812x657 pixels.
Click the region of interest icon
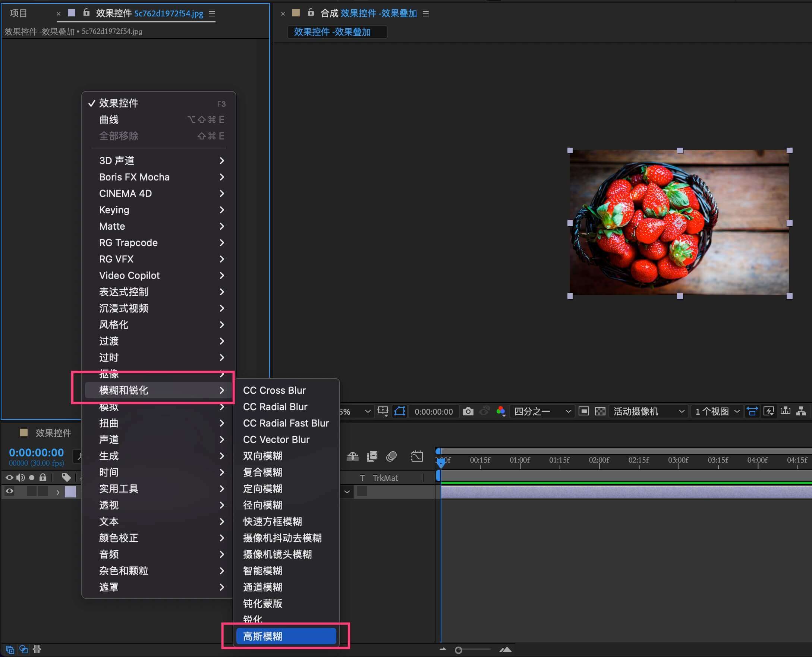point(584,411)
